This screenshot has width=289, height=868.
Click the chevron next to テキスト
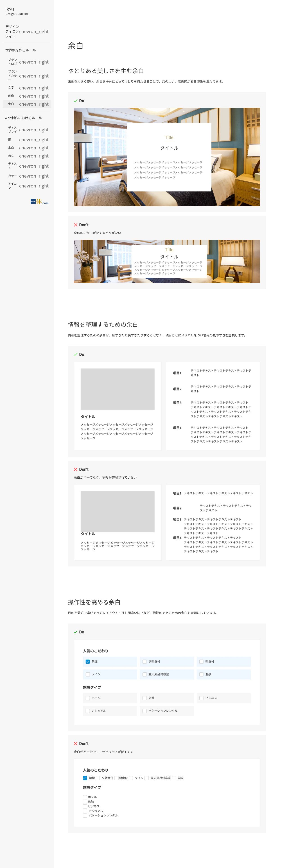coord(34,166)
